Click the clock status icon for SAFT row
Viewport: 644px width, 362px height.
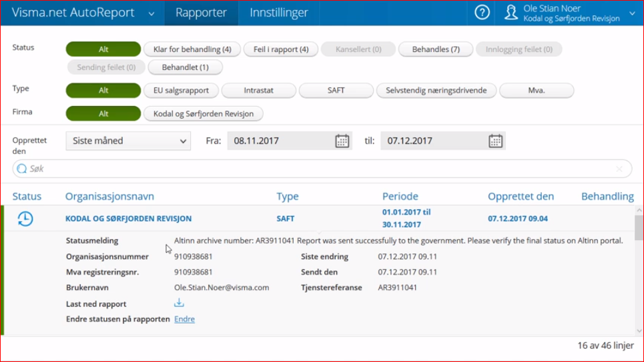[x=25, y=219]
